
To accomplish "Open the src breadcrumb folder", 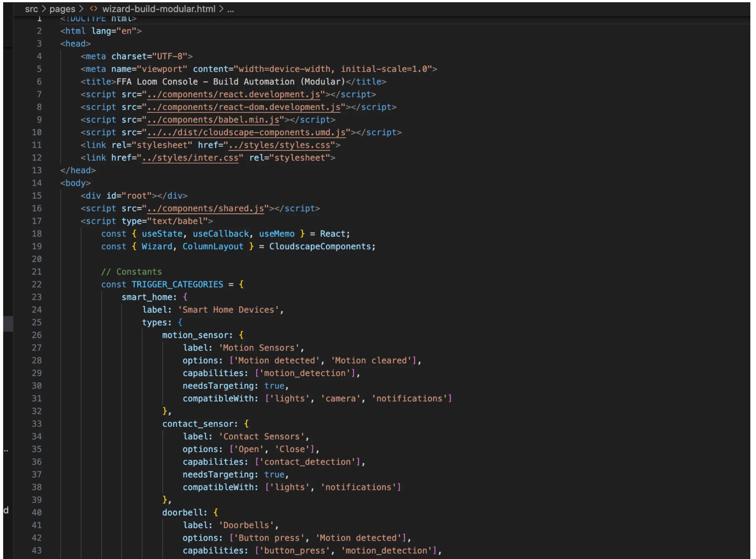I will click(x=31, y=9).
